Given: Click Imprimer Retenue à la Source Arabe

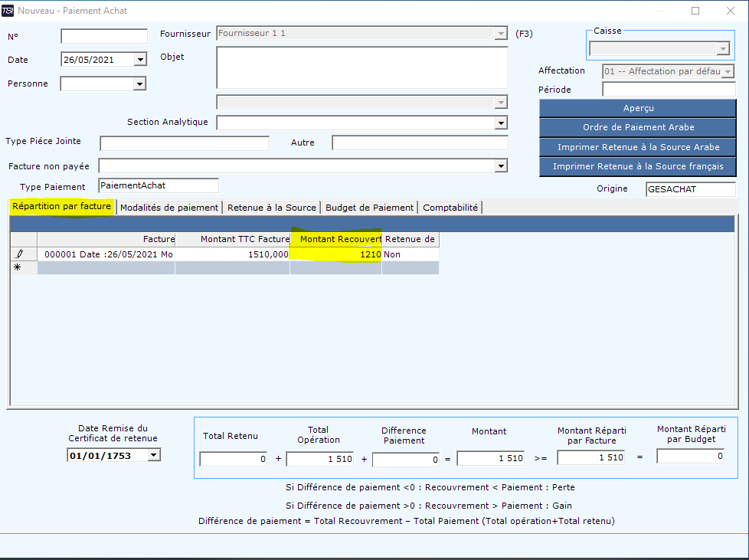Looking at the screenshot, I should click(x=638, y=147).
